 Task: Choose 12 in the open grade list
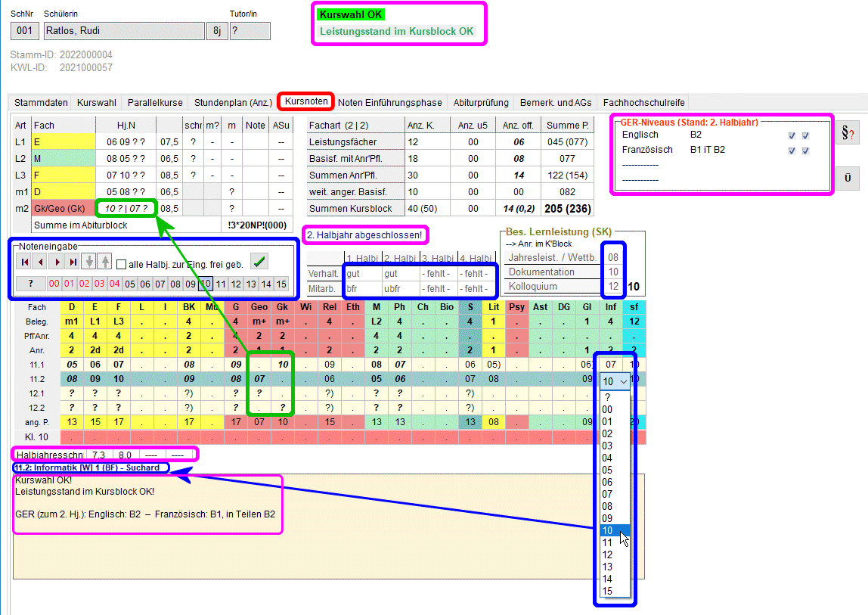pos(608,554)
